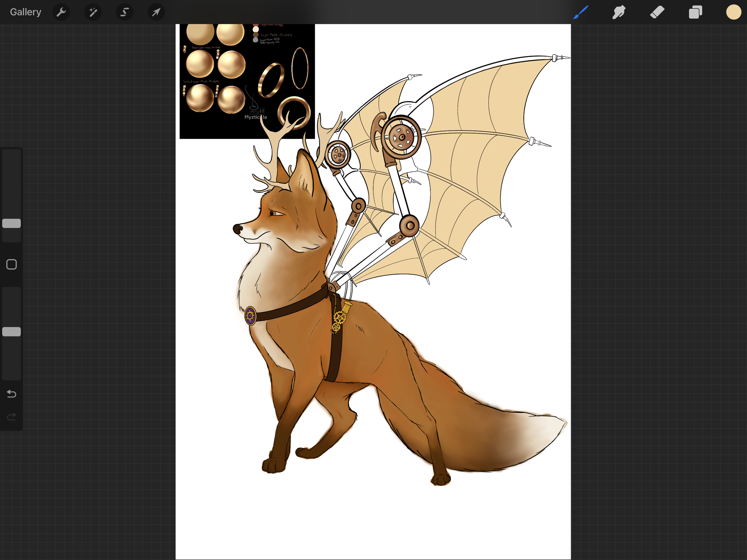Activate the Transform arrow tool

(x=156, y=12)
